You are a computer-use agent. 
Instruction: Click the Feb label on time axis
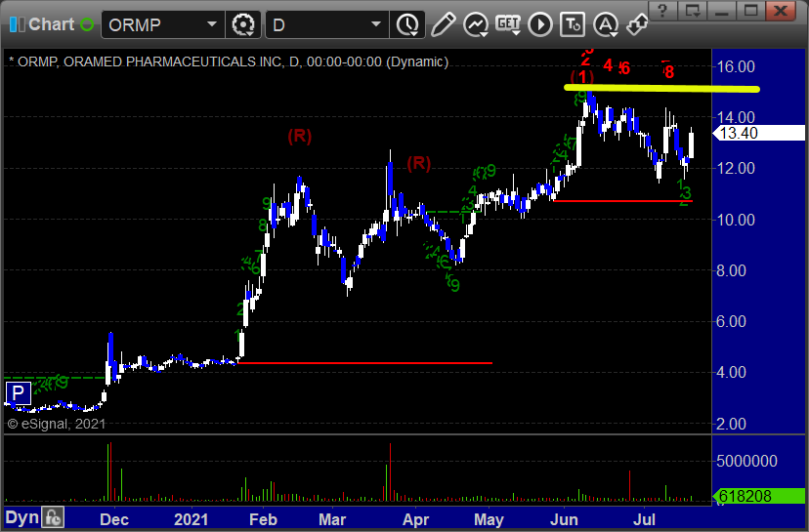pos(264,519)
